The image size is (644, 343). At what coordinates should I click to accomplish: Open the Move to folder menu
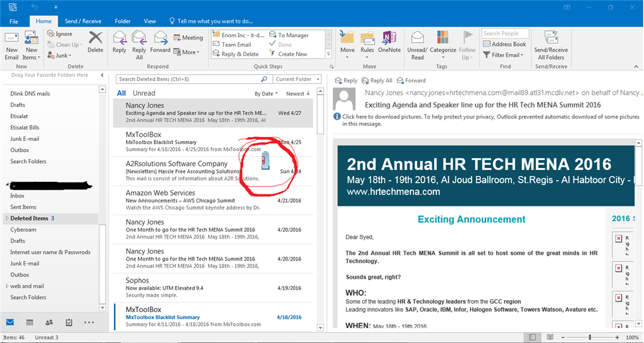(x=347, y=45)
